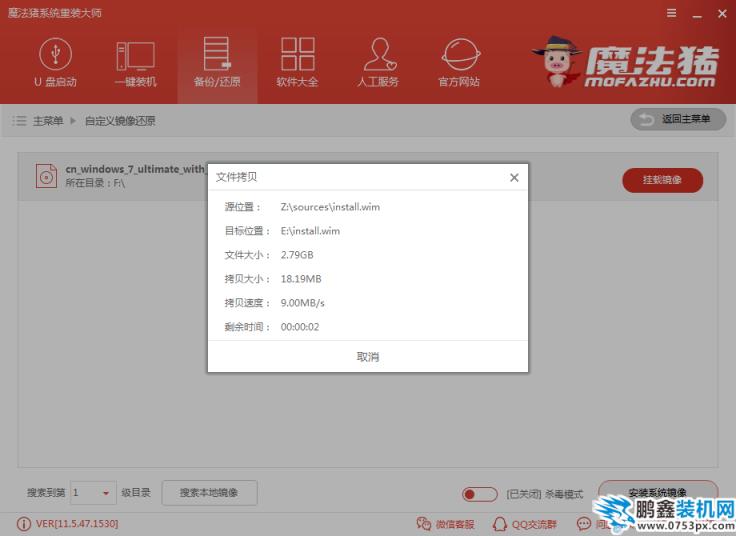Select the 备份/还原 backup restore tab
Viewport: 736px width, 536px height.
[217, 62]
